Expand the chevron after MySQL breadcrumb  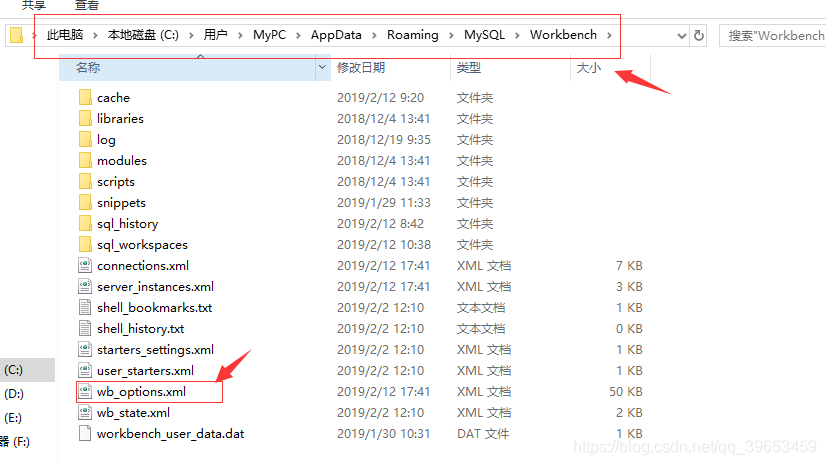[x=517, y=35]
